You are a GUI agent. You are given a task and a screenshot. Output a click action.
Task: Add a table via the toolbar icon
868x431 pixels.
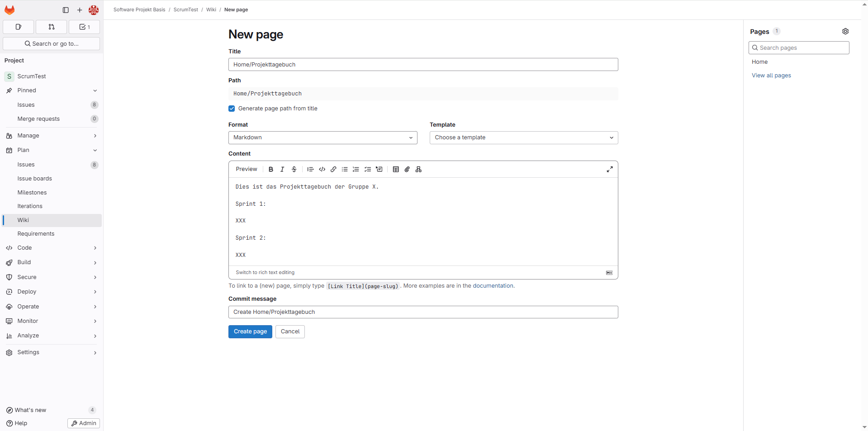pos(396,169)
